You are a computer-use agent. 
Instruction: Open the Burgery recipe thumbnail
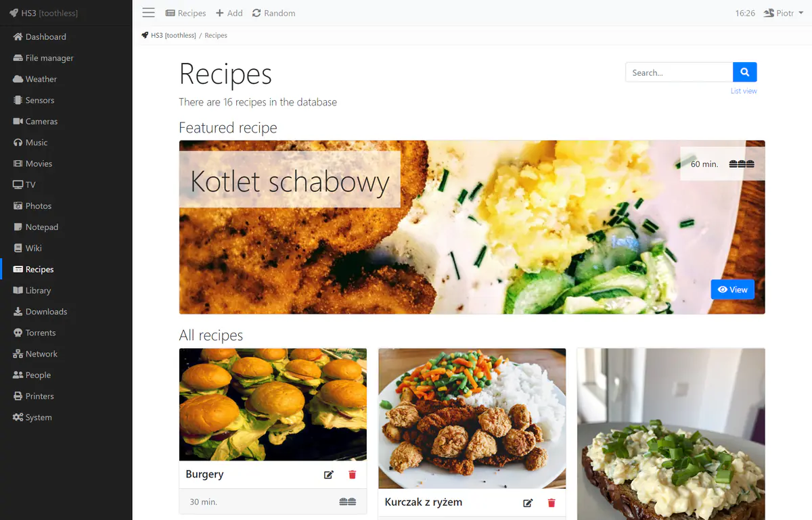pyautogui.click(x=273, y=404)
